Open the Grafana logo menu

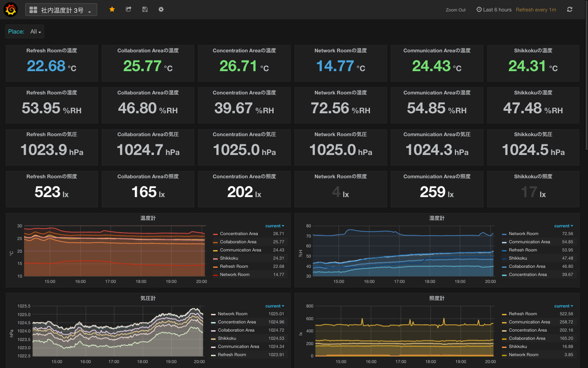click(11, 9)
